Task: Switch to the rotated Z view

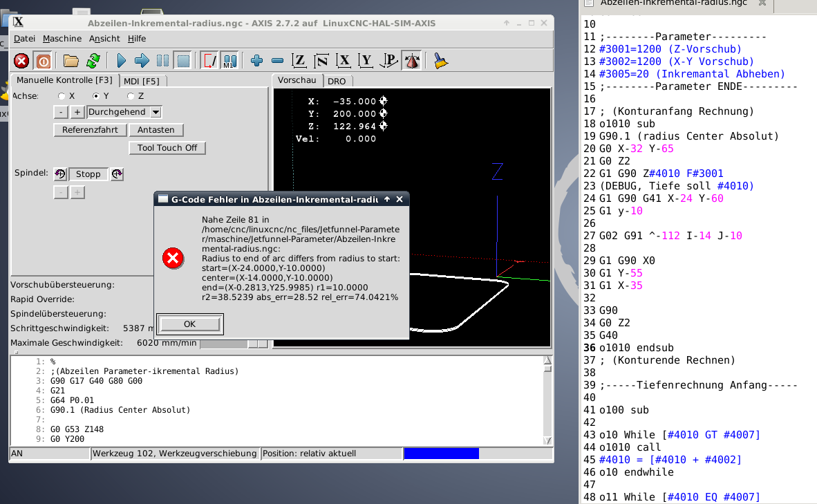Action: pos(321,61)
